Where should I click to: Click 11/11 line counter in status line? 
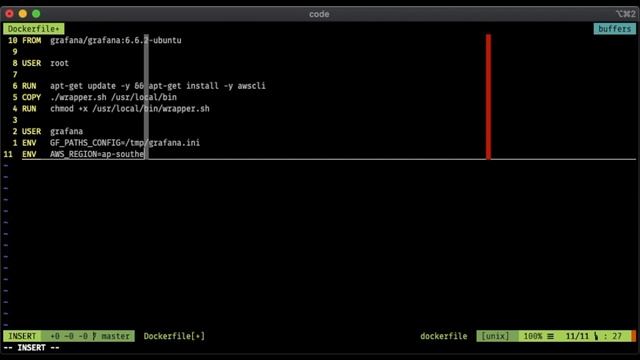[x=577, y=336]
